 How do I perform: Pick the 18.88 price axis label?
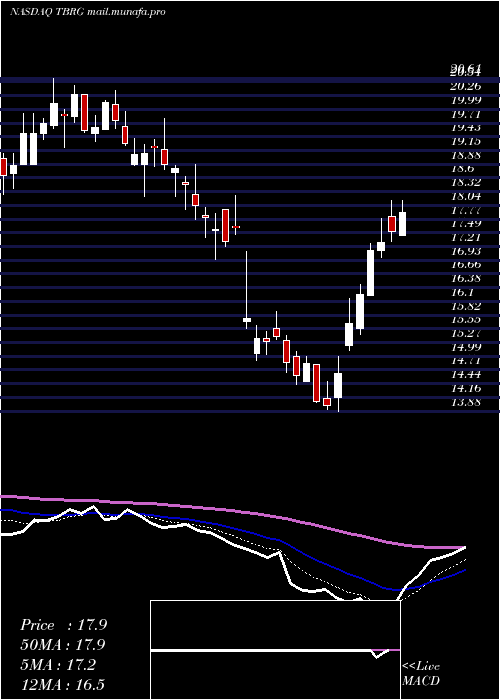point(466,155)
